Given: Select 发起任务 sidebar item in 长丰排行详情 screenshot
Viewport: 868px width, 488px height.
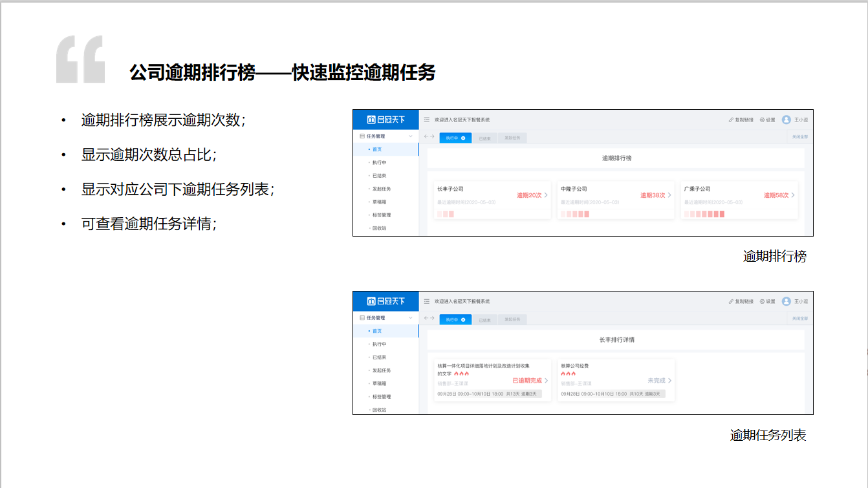Looking at the screenshot, I should point(386,370).
